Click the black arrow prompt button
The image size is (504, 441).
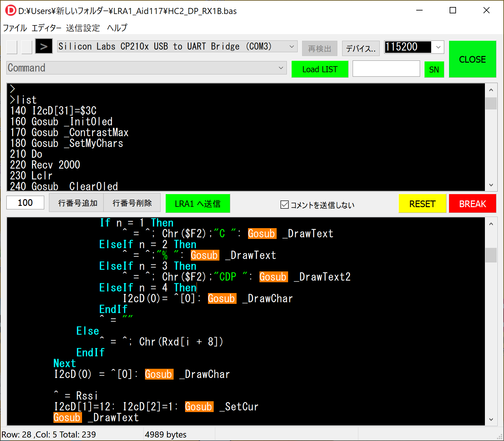[44, 47]
